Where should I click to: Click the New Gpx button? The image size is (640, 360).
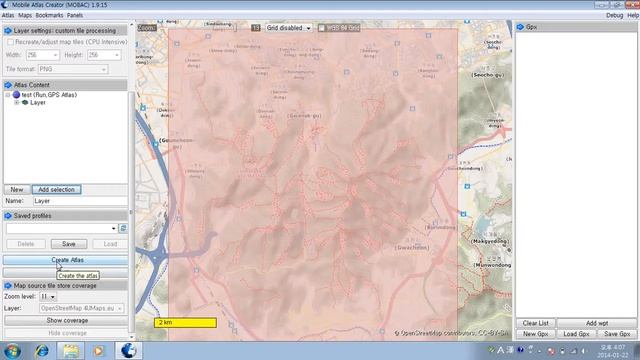(536, 334)
